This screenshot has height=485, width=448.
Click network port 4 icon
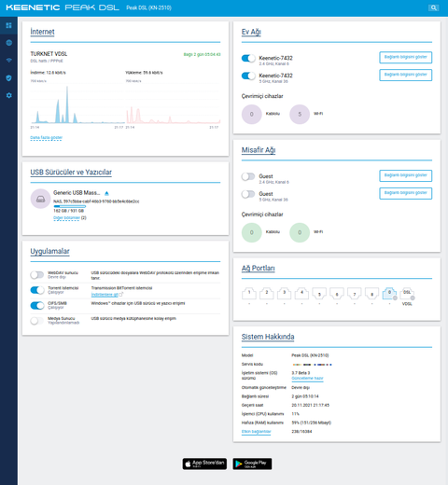tap(301, 293)
